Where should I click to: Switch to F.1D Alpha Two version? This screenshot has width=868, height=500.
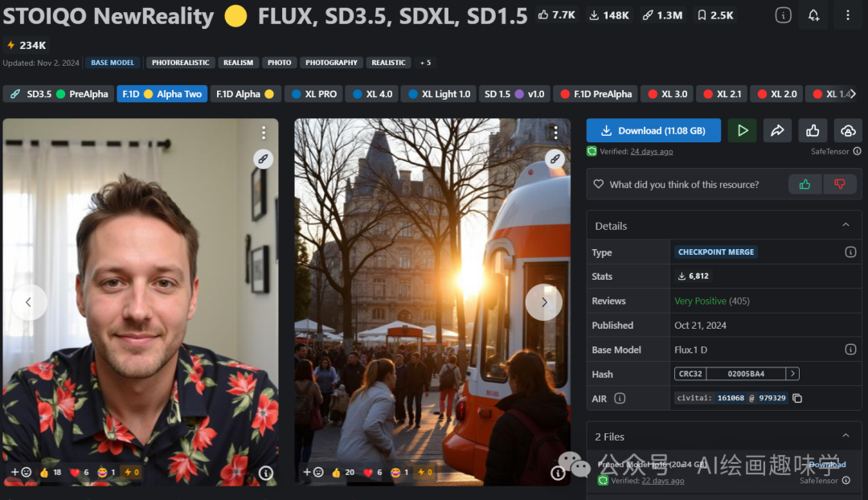(162, 94)
